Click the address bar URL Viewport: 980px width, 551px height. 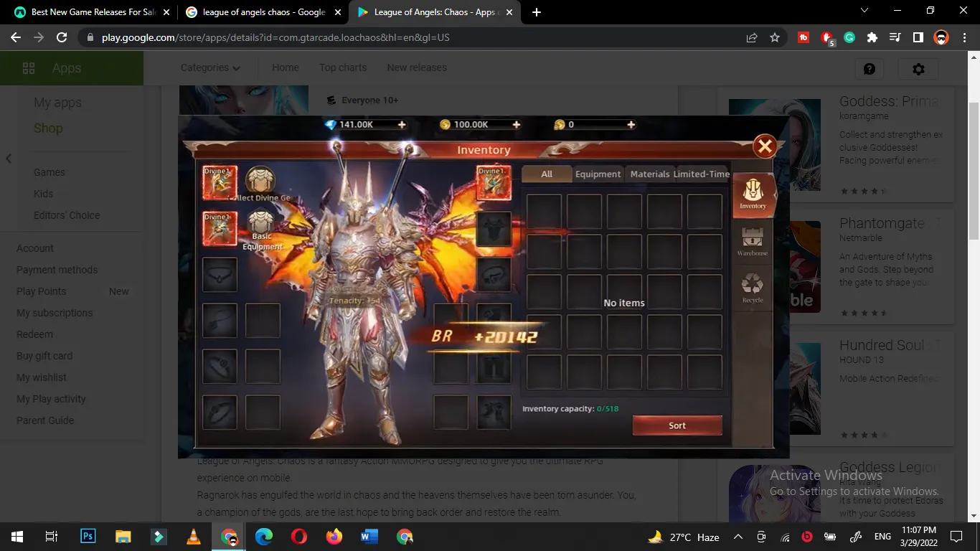tap(275, 37)
